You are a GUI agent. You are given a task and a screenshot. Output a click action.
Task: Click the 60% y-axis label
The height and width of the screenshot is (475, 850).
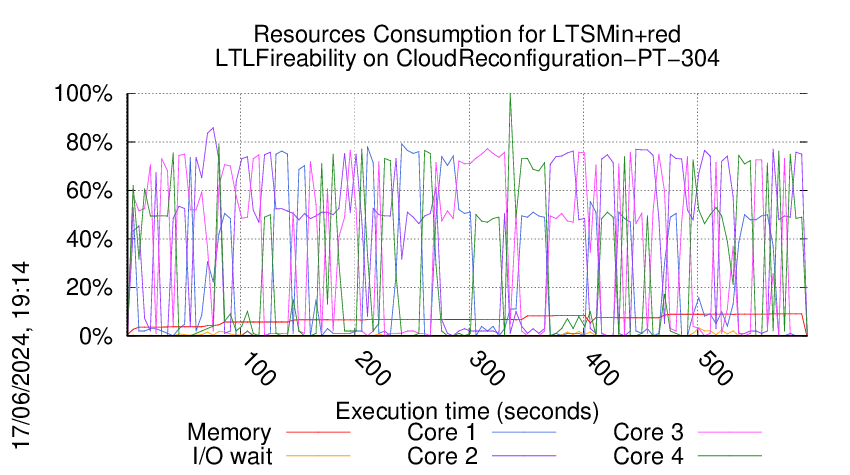point(89,191)
